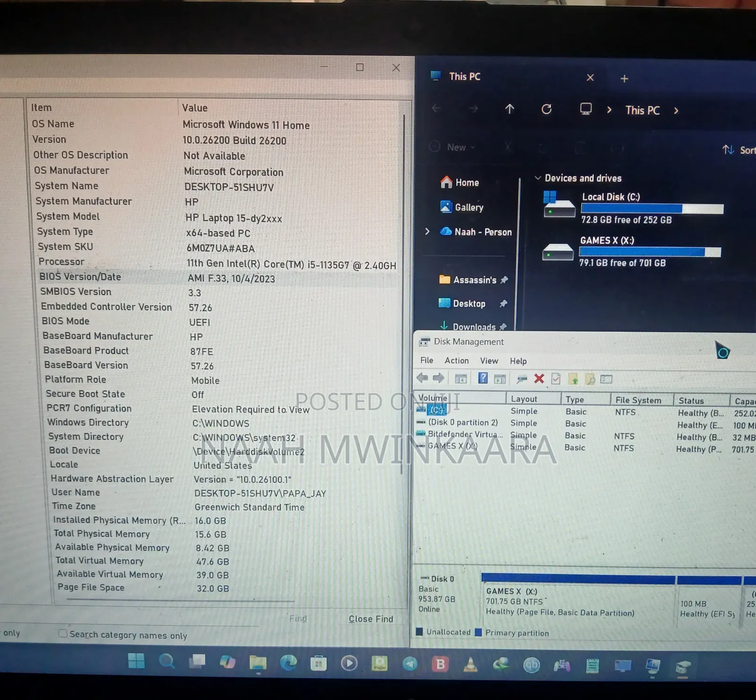The height and width of the screenshot is (700, 756).
Task: Click the green up-arrow folder toolbar icon
Action: tap(573, 379)
